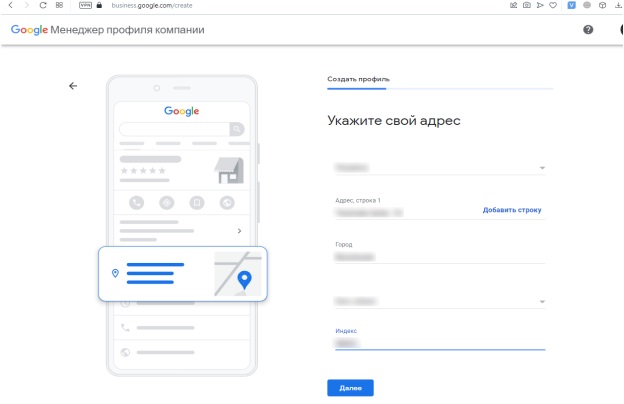The height and width of the screenshot is (404, 624).
Task: Click the Google logo in the header
Action: click(x=28, y=30)
